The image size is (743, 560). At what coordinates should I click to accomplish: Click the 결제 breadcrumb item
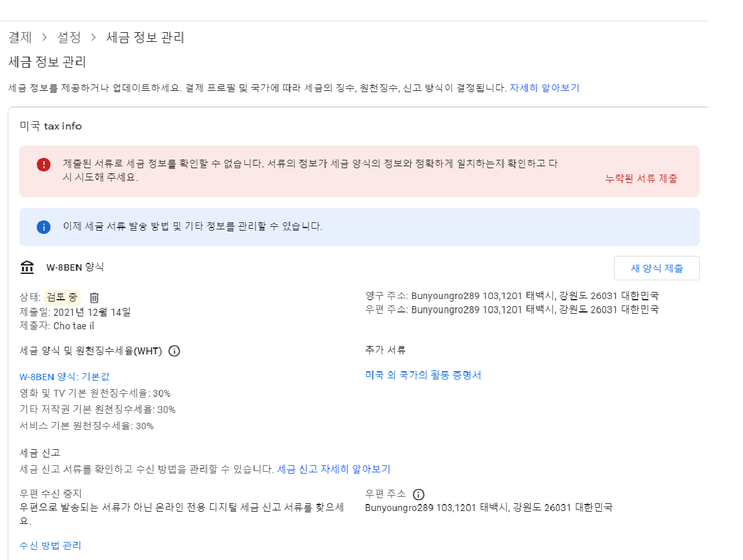point(19,37)
